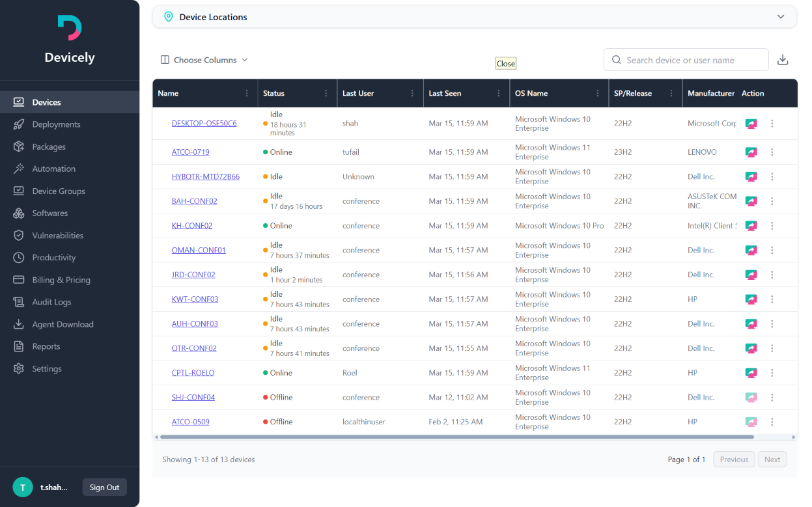Select Device Groups in the sidebar

pos(59,191)
